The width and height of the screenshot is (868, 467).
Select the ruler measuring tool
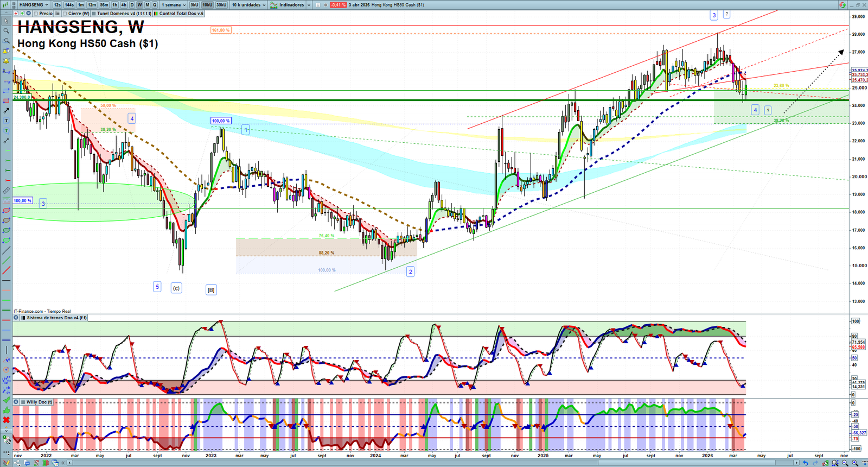[x=6, y=191]
